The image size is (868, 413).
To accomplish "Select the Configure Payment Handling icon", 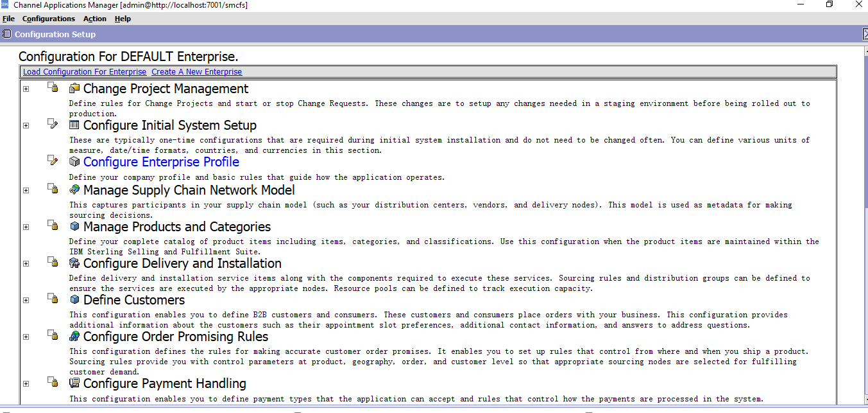I will [74, 383].
